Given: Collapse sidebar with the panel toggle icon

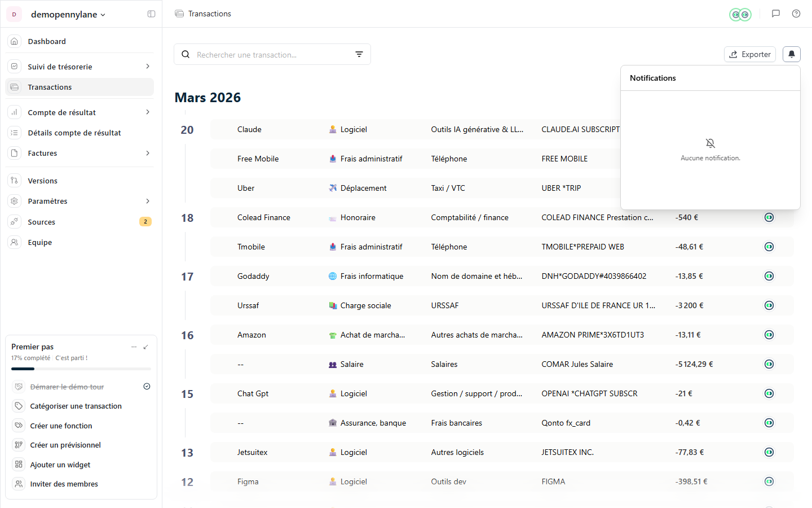Looking at the screenshot, I should [x=151, y=14].
